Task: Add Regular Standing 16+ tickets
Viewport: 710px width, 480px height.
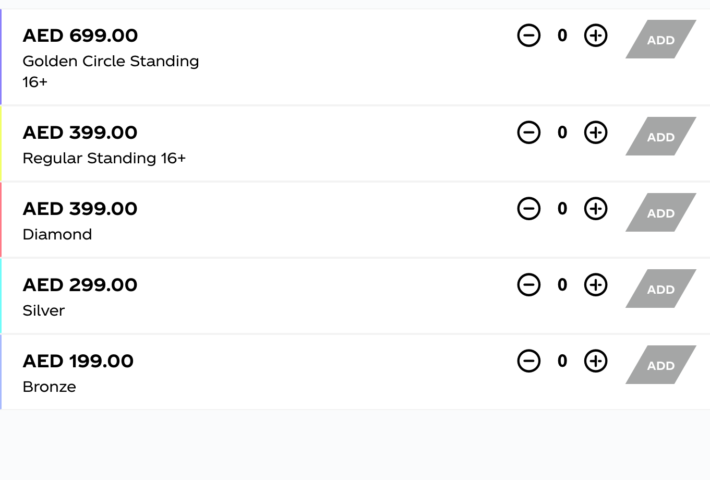Action: [x=661, y=136]
